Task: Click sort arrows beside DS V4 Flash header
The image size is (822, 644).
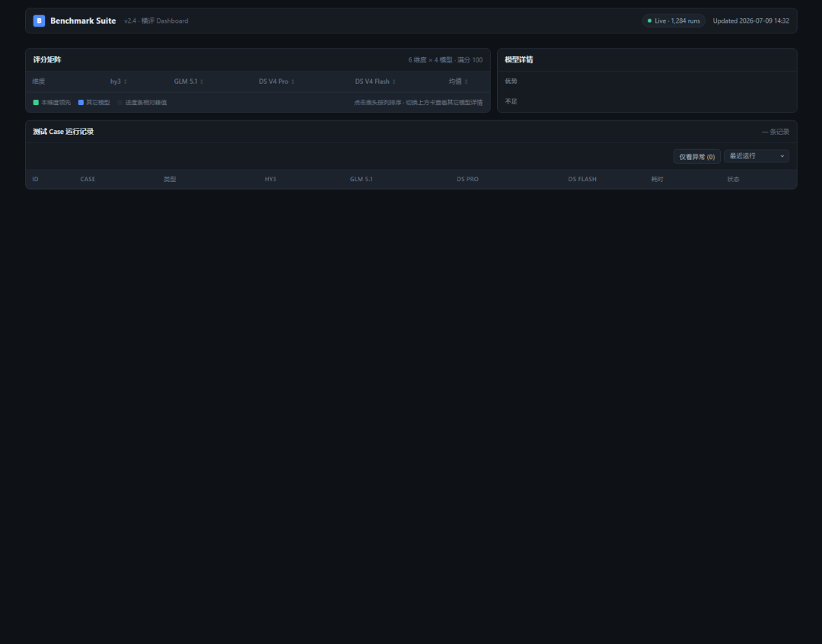Action: pyautogui.click(x=393, y=81)
